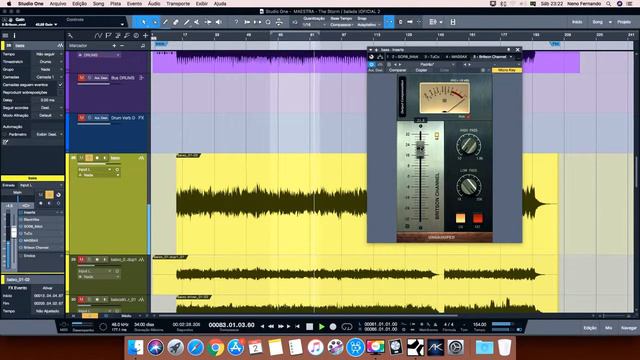Viewport: 640px width, 360px height.
Task: Click the Britson Channel insert in inspector
Action: coord(37,247)
